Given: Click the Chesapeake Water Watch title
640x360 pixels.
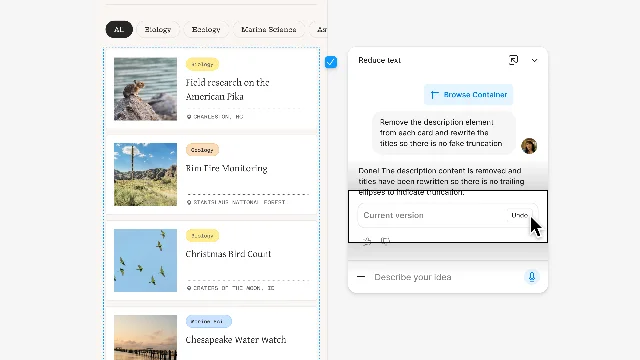Looking at the screenshot, I should (236, 340).
